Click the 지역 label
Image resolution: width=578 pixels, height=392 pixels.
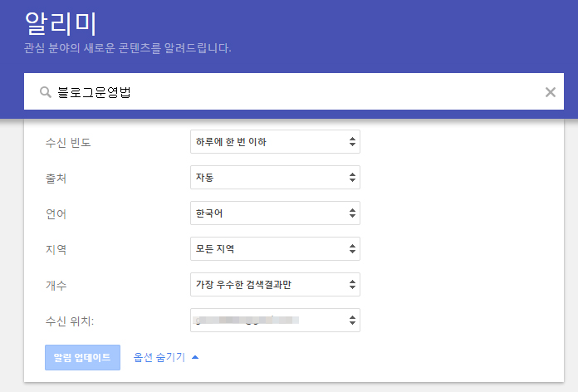[56, 249]
